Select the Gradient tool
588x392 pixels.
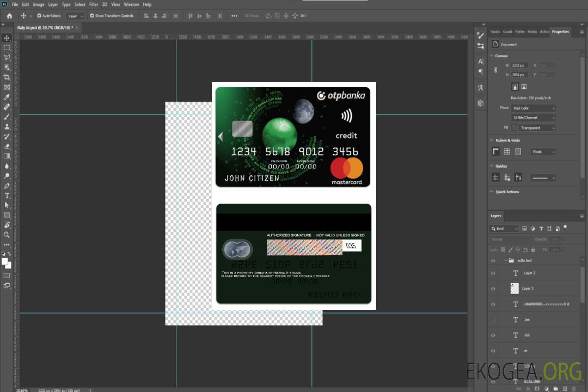point(7,156)
